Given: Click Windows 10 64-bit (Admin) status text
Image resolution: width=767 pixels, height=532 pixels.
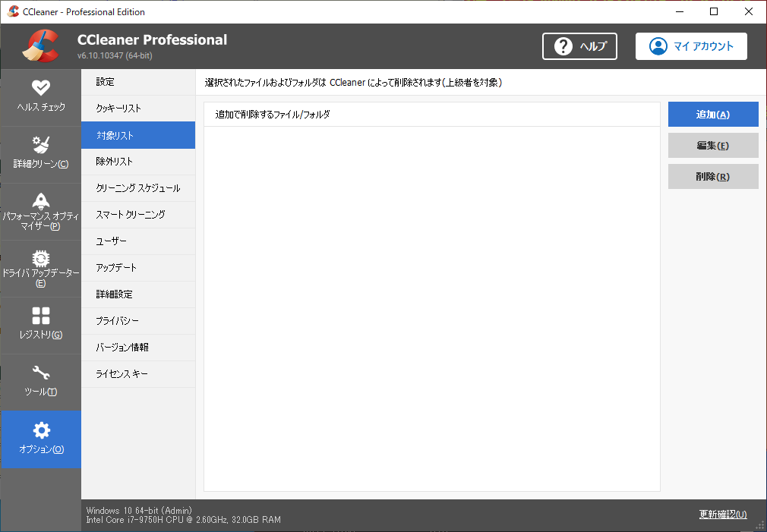Looking at the screenshot, I should coord(139,511).
